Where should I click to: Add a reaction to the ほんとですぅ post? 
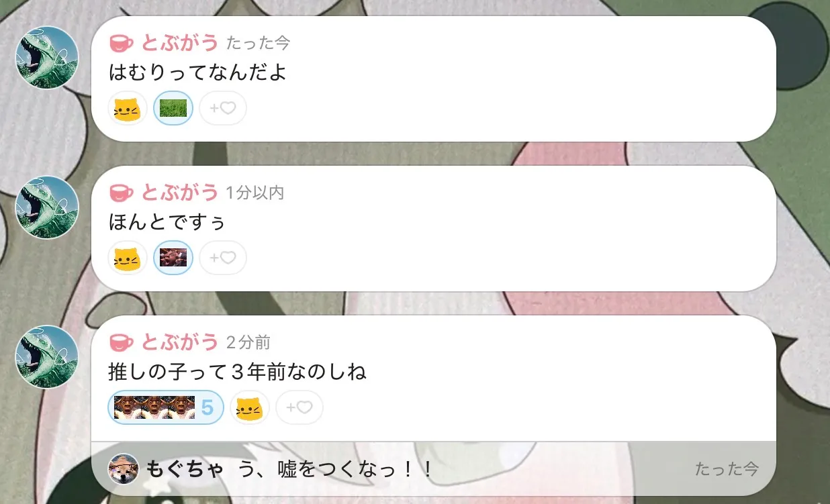click(x=223, y=258)
